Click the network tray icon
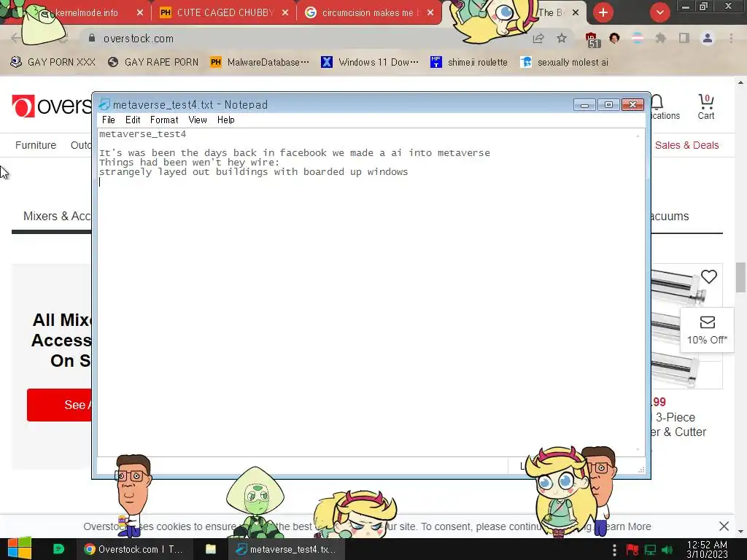 pyautogui.click(x=650, y=550)
